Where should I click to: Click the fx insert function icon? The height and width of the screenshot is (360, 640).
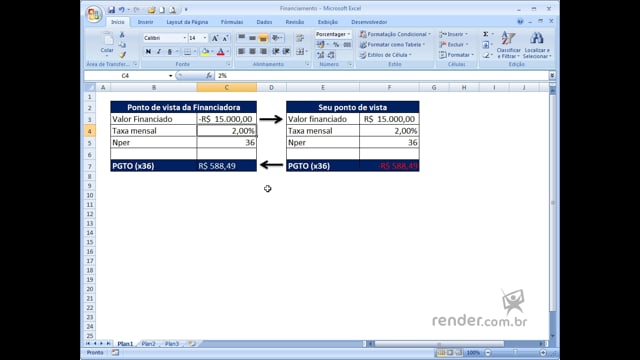tap(209, 76)
